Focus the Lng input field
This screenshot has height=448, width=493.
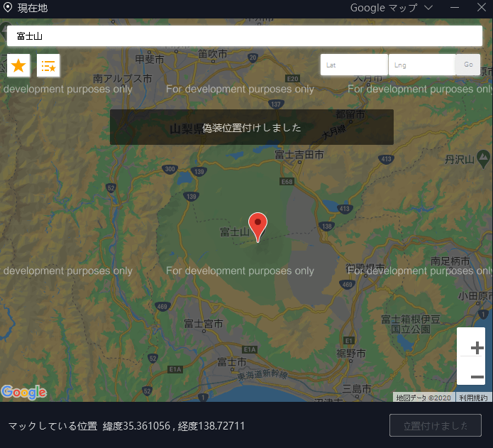point(422,65)
